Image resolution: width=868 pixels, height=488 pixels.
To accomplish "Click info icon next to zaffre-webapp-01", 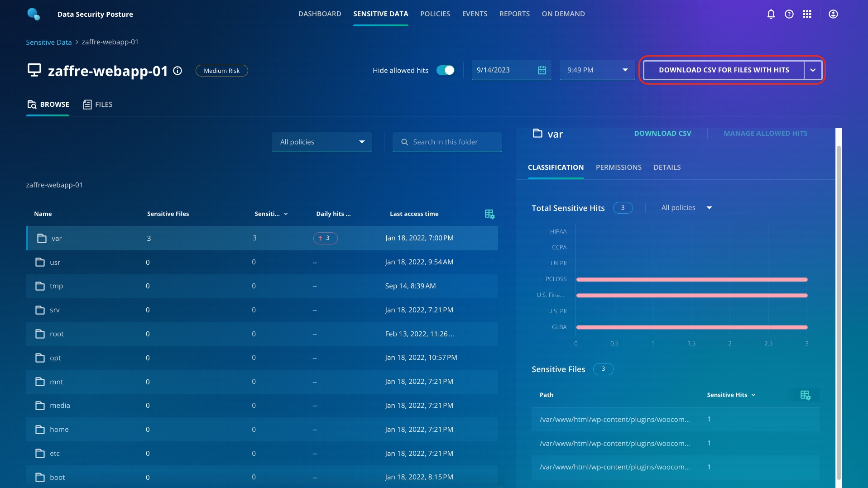I will coord(177,71).
